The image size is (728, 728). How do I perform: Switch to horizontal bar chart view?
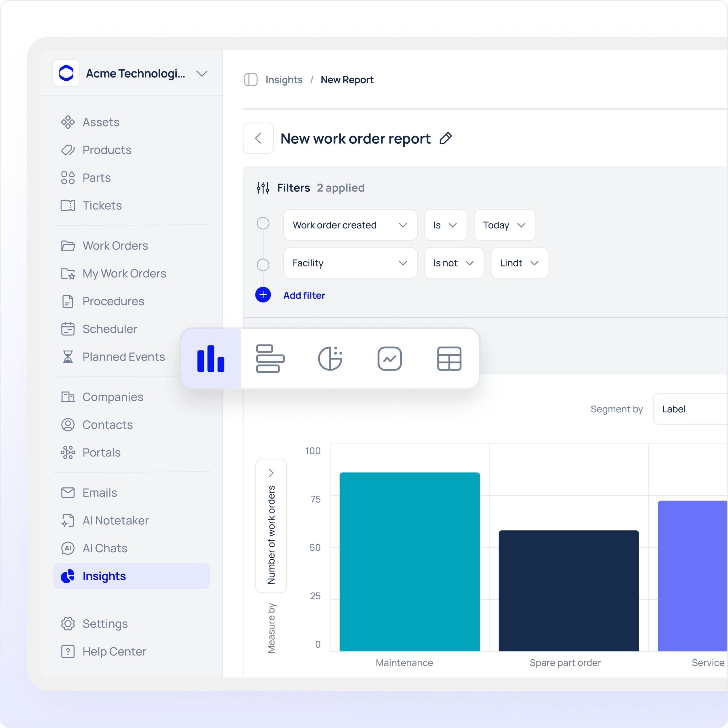[270, 358]
